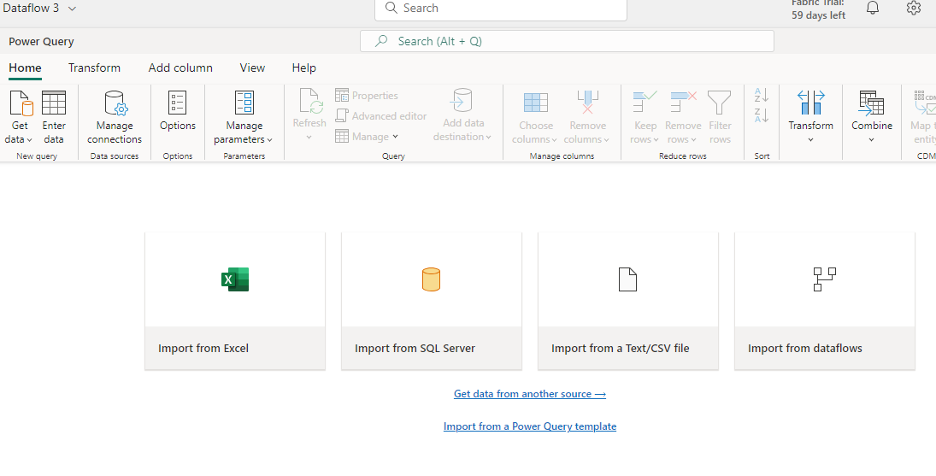Sort descending Z to A

[x=762, y=115]
